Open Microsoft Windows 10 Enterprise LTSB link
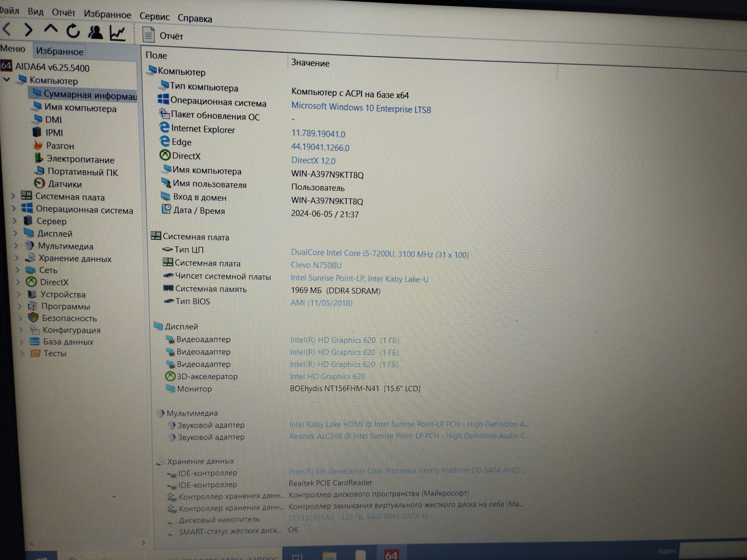This screenshot has height=560, width=747. coord(361,108)
